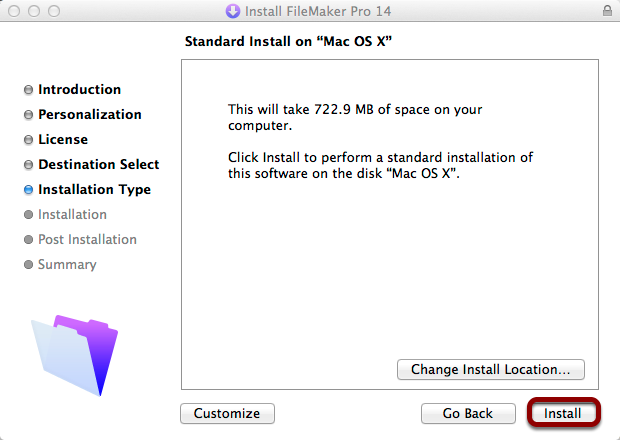Viewport: 620px width, 440px height.
Task: Click the bullet beside Introduction
Action: coord(28,90)
